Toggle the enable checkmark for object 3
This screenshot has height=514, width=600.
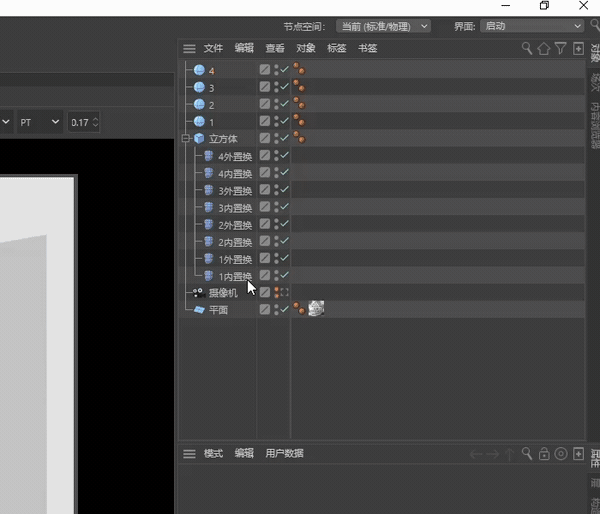284,86
